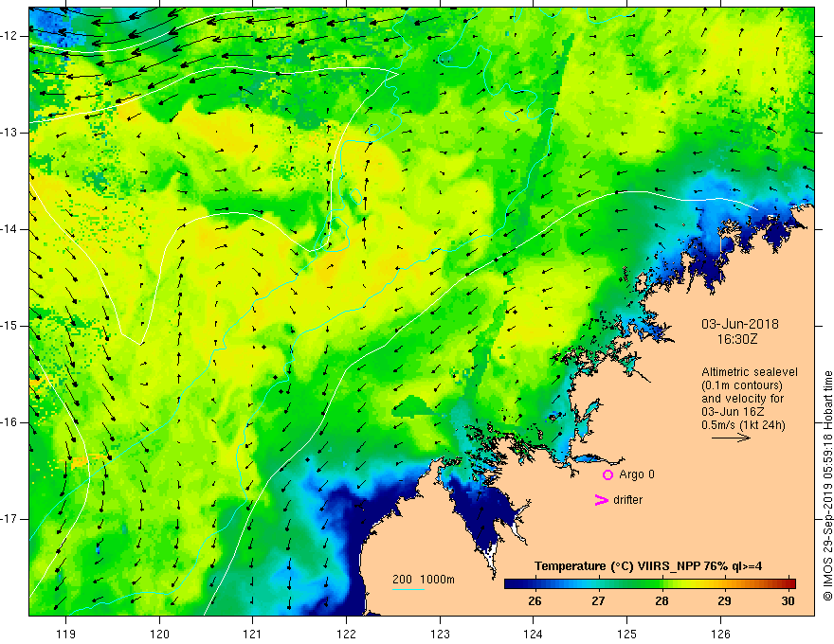Click the cyan 200m depth contour legend line

point(408,590)
